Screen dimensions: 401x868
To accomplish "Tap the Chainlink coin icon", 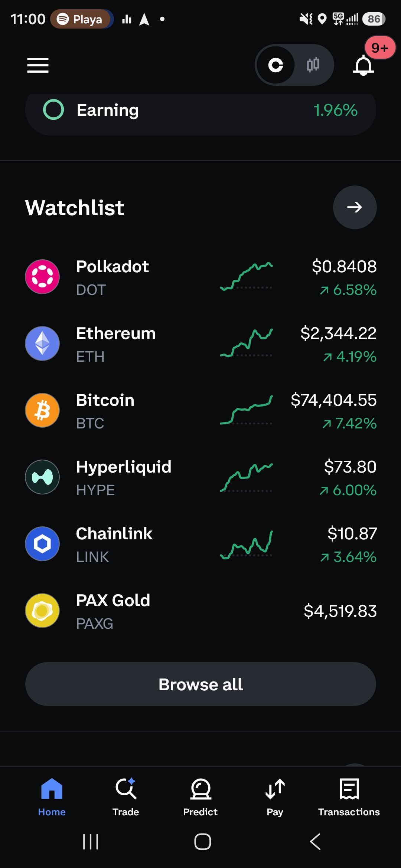I will 42,544.
